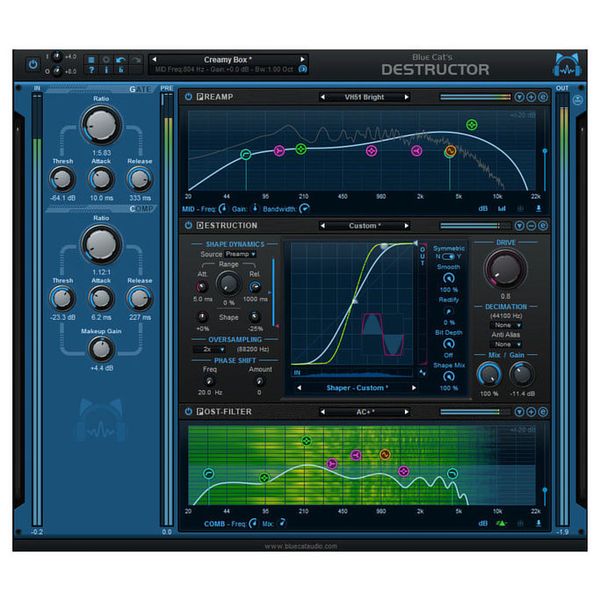Click the undo arrow in the top toolbar
Screen dimensions: 600x600
(121, 60)
